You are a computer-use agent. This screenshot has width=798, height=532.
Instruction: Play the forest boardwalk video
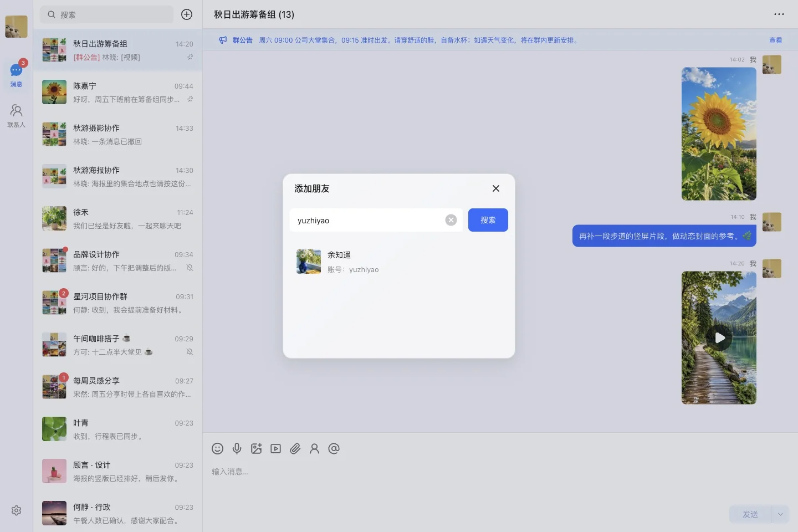click(x=719, y=337)
